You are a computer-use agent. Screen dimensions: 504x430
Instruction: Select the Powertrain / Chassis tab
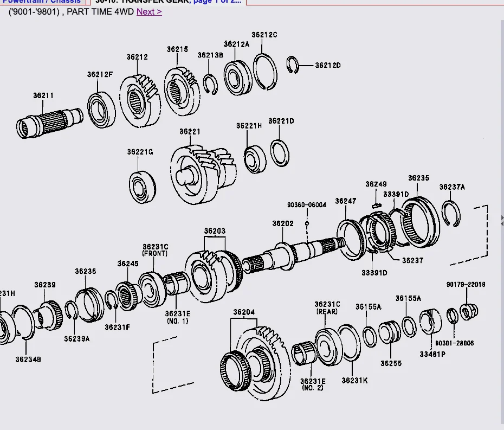(42, 2)
